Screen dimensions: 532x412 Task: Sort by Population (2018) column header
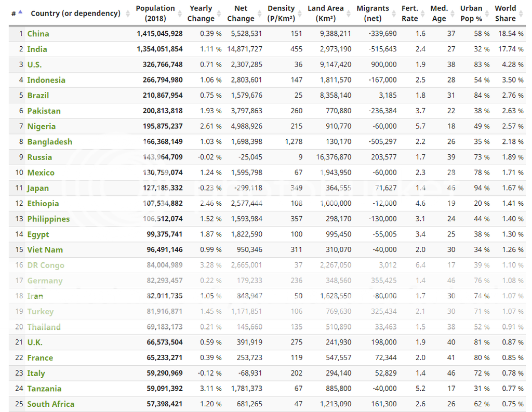pos(155,14)
